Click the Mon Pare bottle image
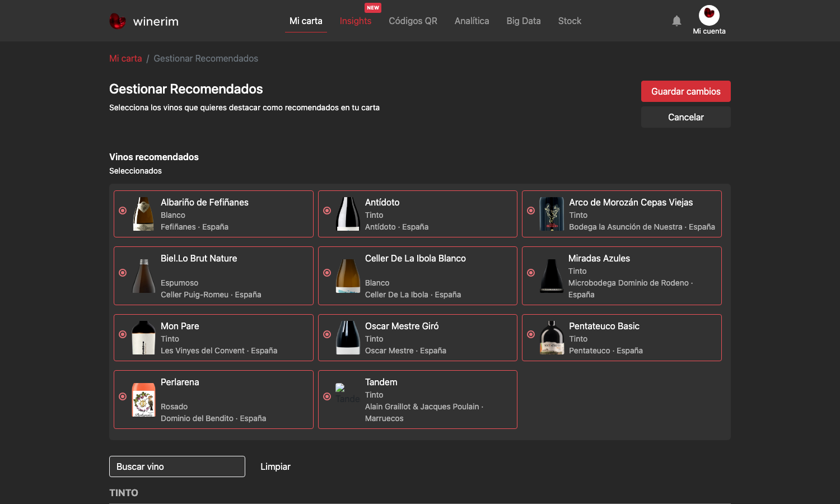 pos(143,338)
